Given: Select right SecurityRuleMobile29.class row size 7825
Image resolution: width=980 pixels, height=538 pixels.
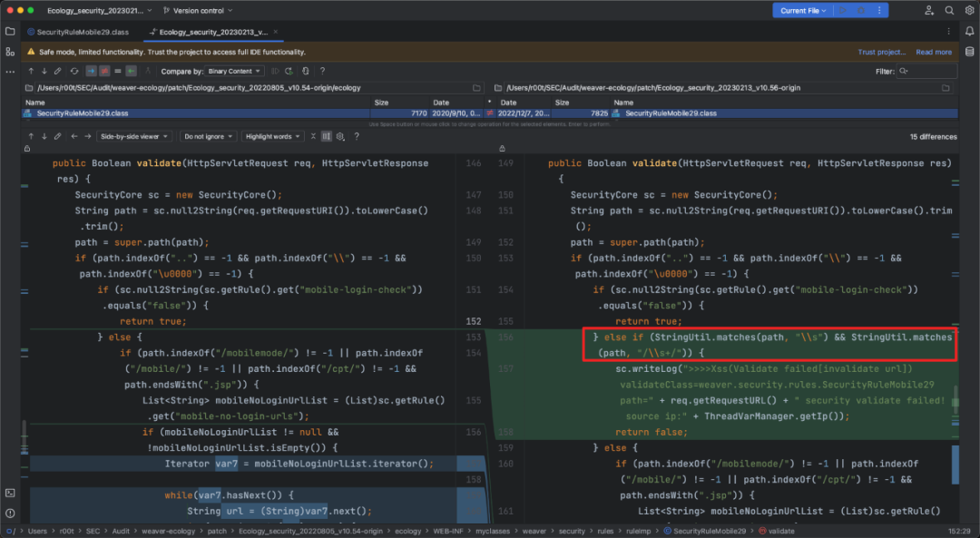Looking at the screenshot, I should [727, 113].
